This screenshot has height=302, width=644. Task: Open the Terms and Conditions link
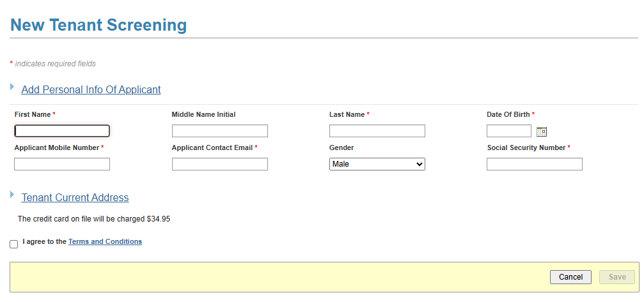coord(105,242)
